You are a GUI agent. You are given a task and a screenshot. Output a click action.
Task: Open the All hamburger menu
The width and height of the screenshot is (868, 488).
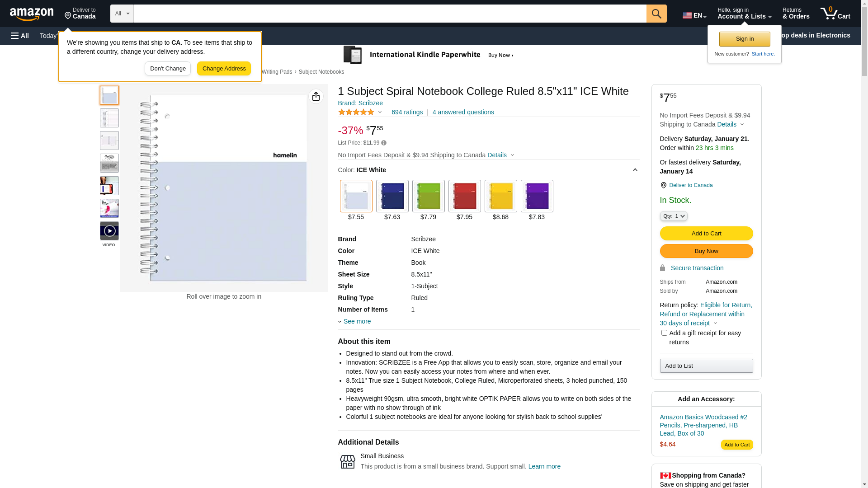coord(20,36)
